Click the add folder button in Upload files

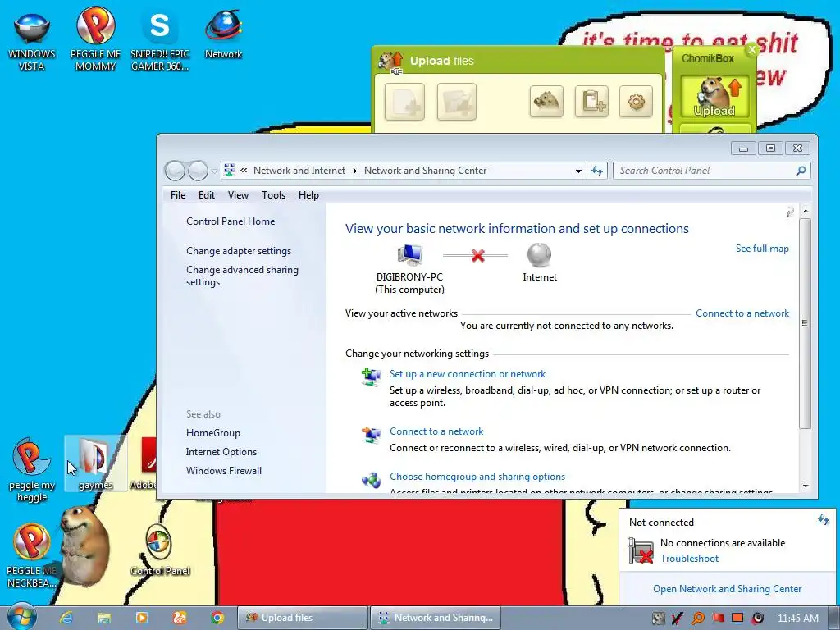click(456, 102)
